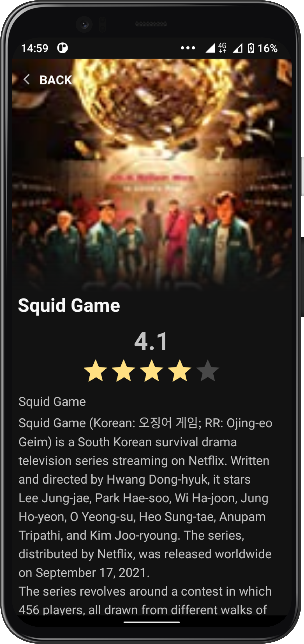
Task: Tap the status bar clock 14:59
Action: (x=35, y=48)
